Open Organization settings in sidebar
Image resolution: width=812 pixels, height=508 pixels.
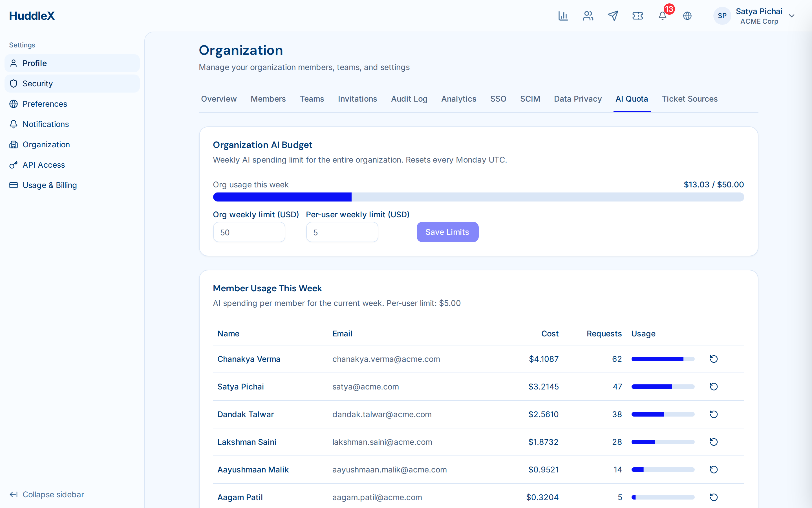pos(72,144)
